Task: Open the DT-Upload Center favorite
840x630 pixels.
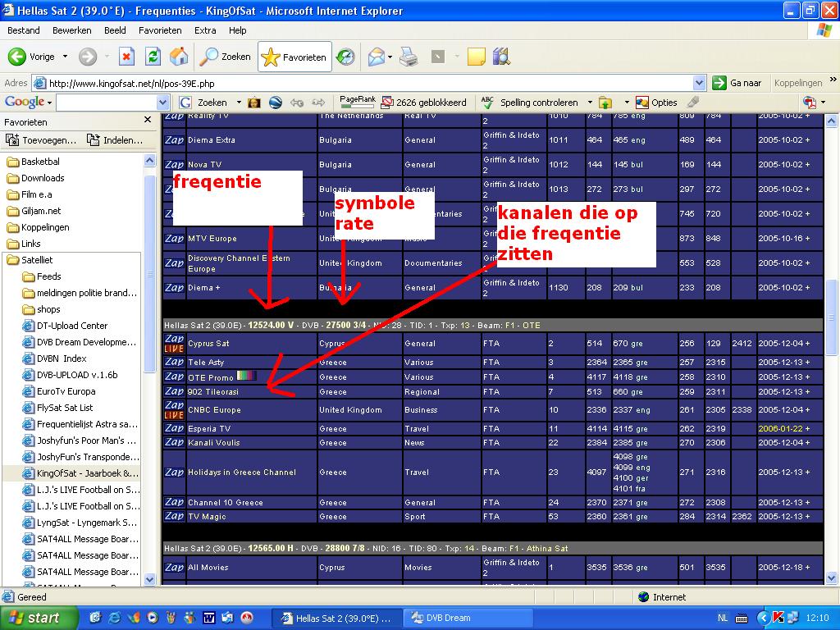Action: (65, 326)
